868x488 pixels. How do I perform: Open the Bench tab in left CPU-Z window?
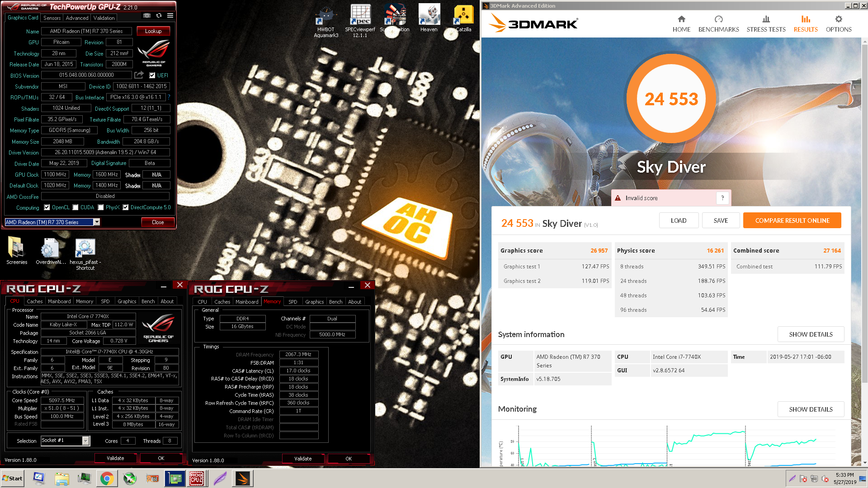tap(148, 301)
